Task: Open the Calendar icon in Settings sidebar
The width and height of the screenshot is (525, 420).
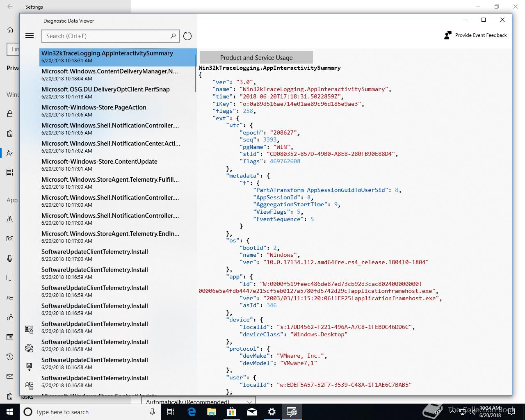Action: (x=10, y=337)
